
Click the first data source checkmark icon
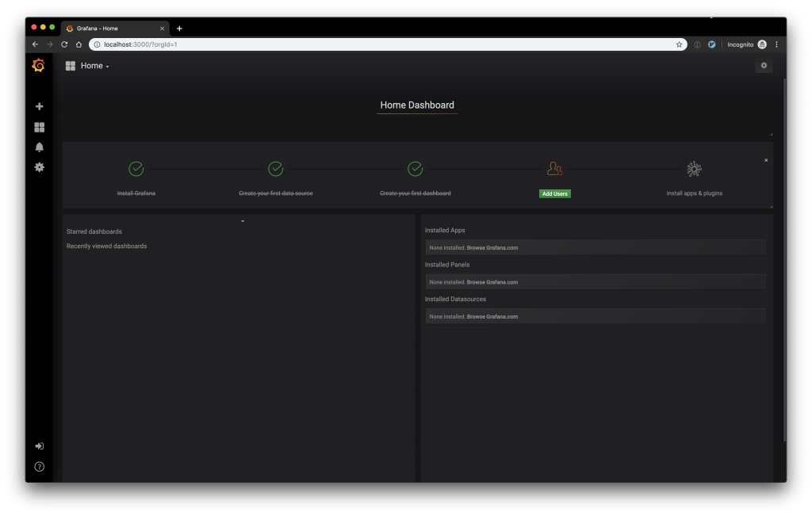click(x=275, y=169)
